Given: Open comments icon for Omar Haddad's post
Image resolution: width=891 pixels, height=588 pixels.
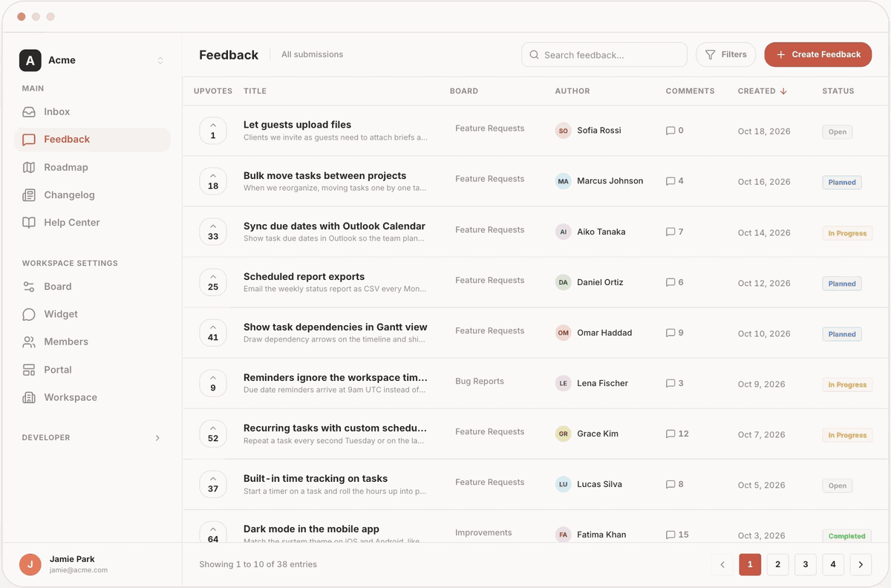Looking at the screenshot, I should pyautogui.click(x=670, y=333).
